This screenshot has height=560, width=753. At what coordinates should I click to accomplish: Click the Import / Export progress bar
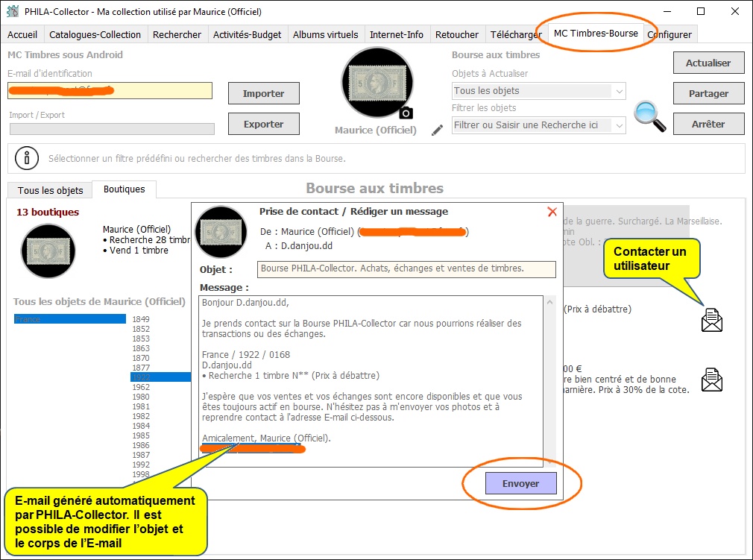click(112, 129)
